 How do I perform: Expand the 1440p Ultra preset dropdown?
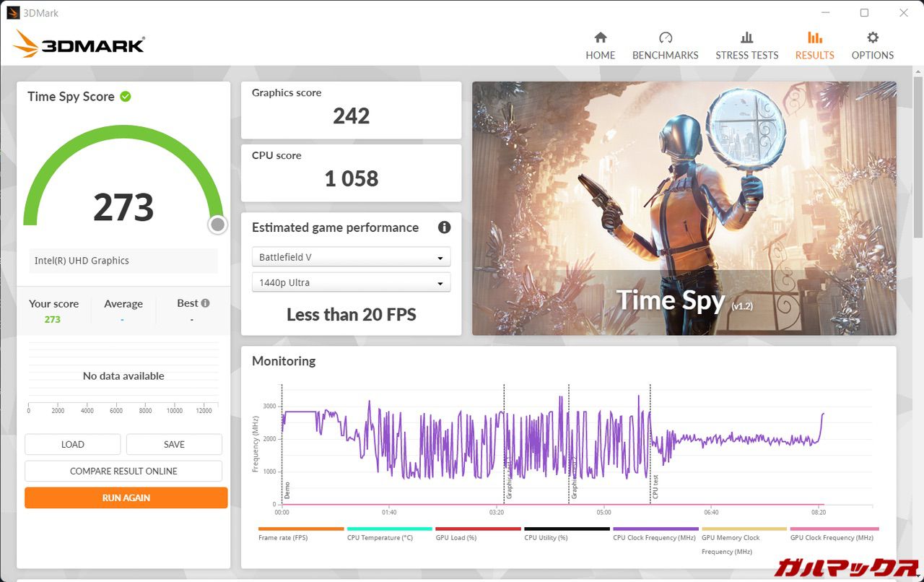coord(351,282)
